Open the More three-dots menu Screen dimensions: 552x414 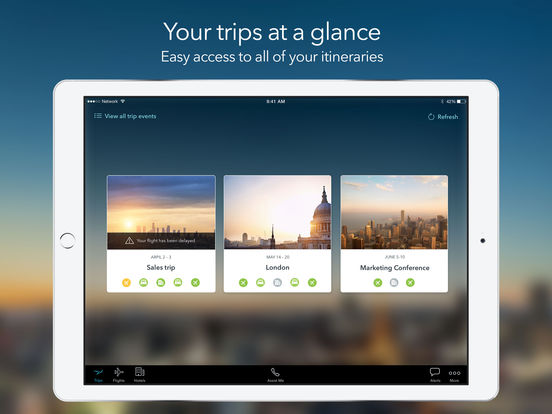click(x=454, y=373)
